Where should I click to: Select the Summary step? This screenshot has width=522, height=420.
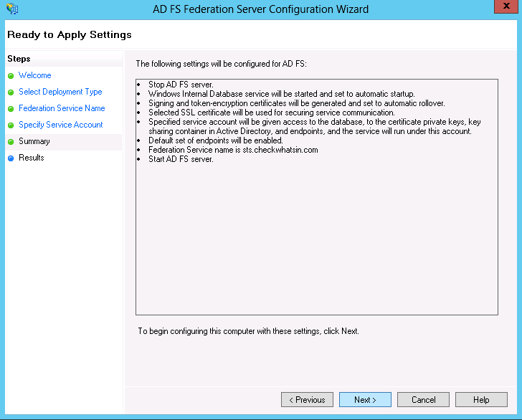click(x=34, y=141)
